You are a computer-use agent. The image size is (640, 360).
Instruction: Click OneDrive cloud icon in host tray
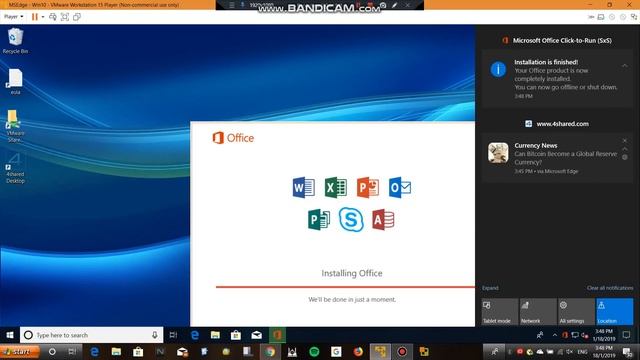[540, 351]
